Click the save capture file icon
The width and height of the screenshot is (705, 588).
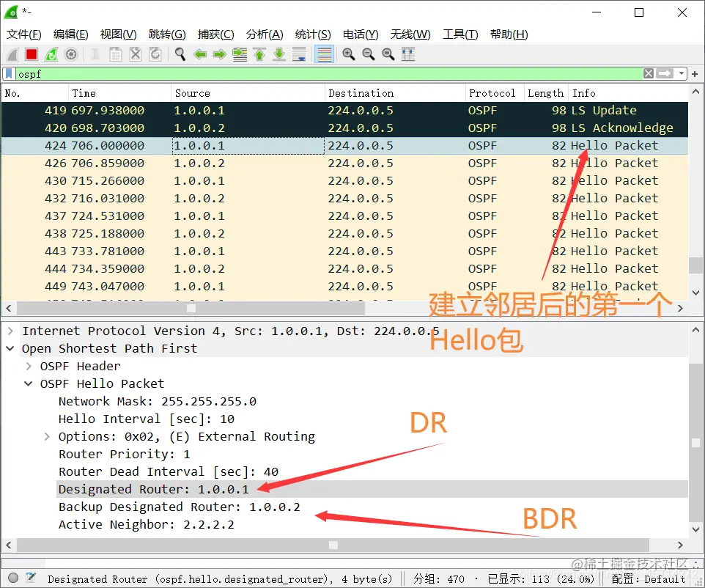click(x=116, y=54)
